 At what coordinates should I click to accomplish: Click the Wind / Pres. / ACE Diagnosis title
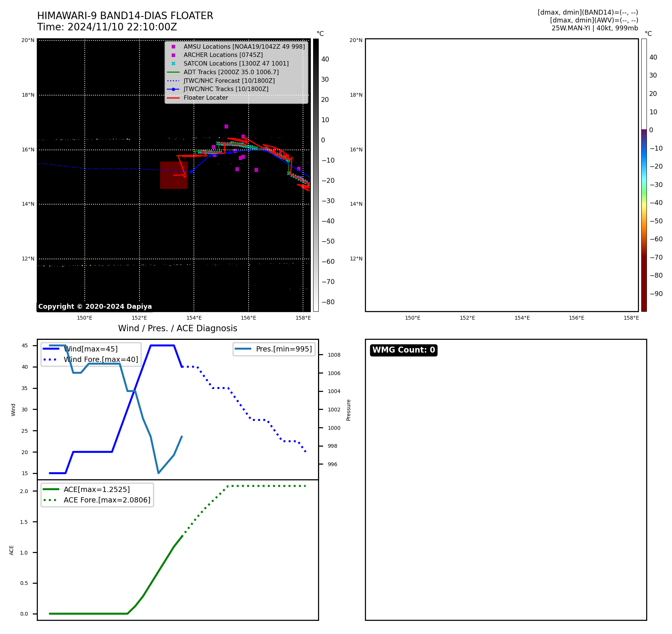click(177, 328)
